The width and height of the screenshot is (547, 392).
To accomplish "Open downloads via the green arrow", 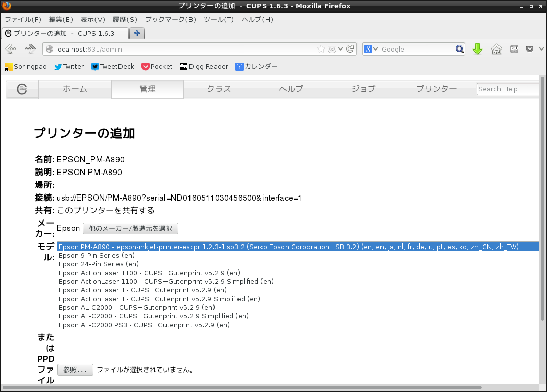I will 478,49.
